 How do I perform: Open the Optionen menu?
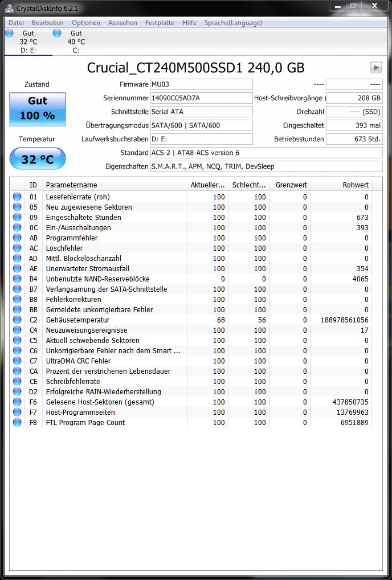86,23
